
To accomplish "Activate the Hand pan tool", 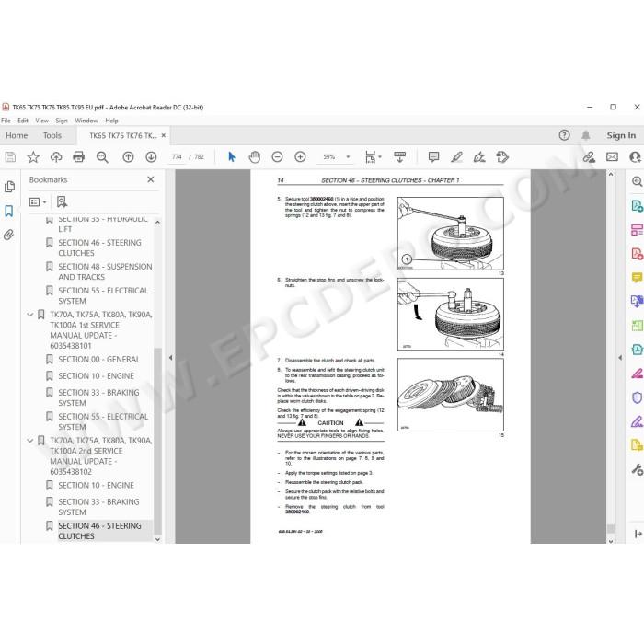I will click(255, 157).
